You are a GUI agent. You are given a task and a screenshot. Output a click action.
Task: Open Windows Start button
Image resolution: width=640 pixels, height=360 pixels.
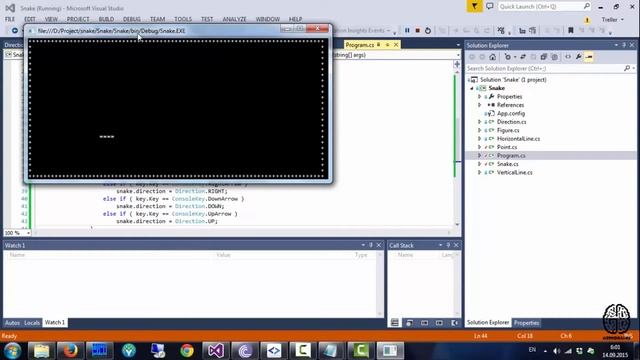(x=13, y=351)
